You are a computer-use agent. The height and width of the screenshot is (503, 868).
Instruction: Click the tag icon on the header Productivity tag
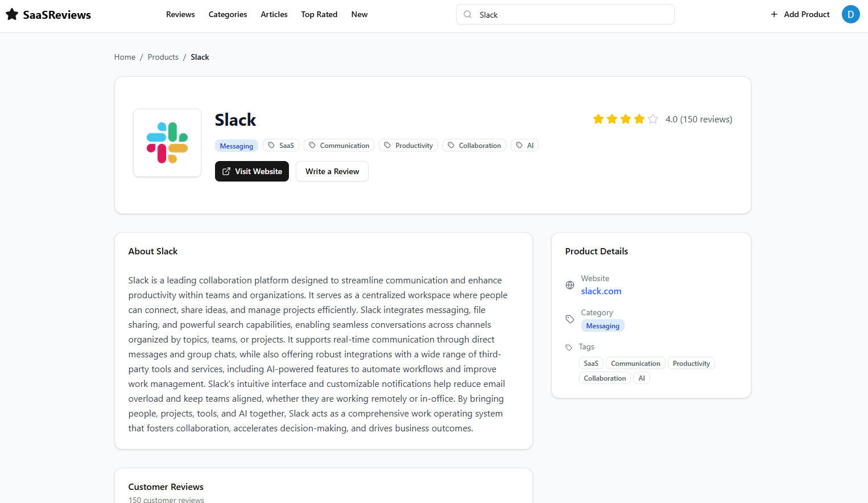[387, 145]
